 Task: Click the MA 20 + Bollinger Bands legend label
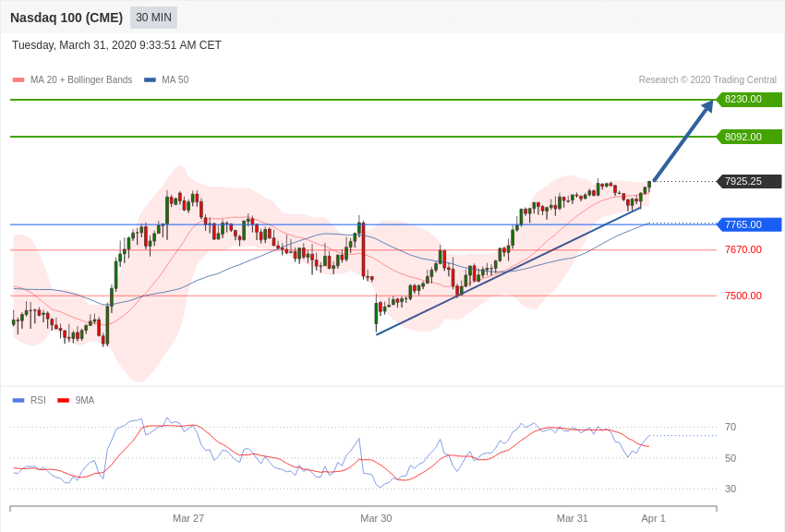click(x=81, y=79)
